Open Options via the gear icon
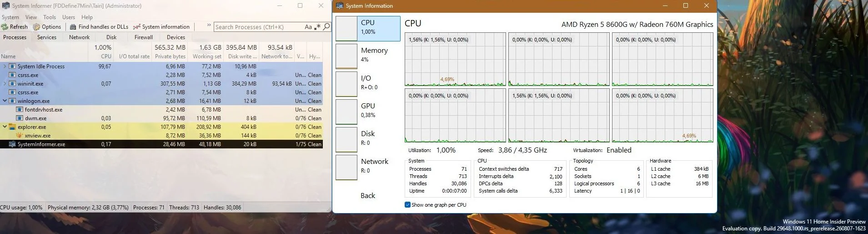 point(36,27)
